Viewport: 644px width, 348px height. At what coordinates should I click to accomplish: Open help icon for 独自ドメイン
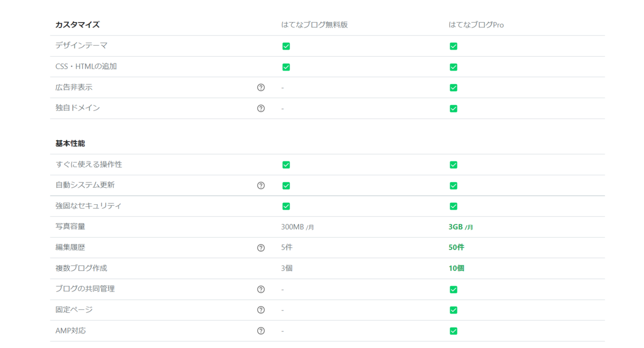(261, 108)
